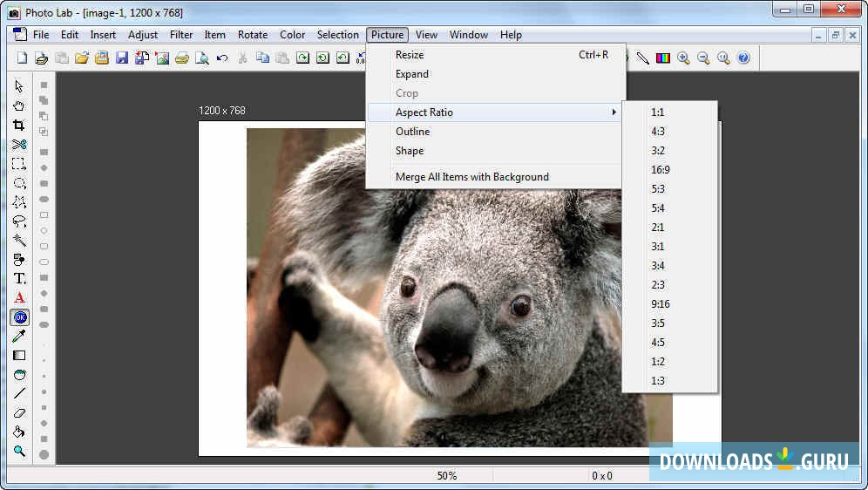Viewport: 868px width, 490px height.
Task: Open the Selection menu
Action: (337, 35)
